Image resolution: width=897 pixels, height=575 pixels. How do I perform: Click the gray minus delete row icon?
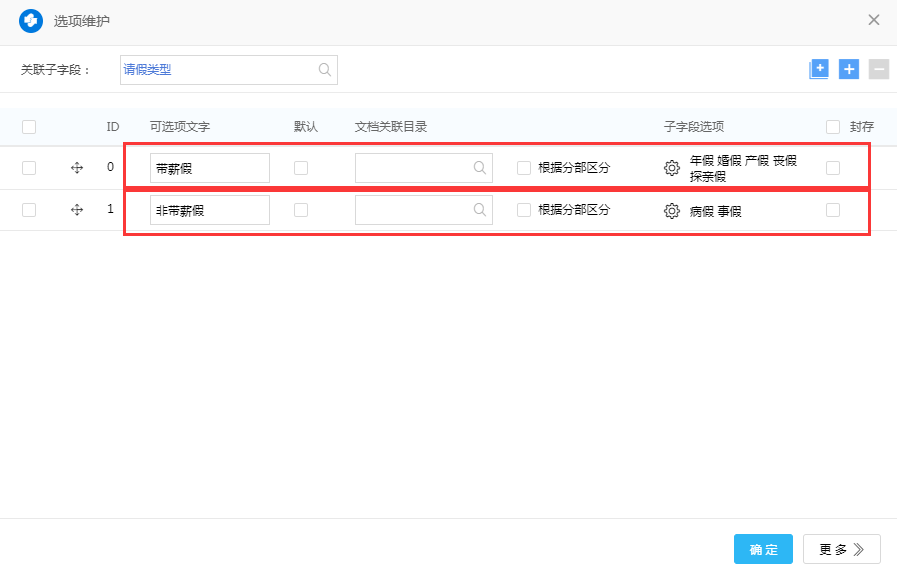878,69
